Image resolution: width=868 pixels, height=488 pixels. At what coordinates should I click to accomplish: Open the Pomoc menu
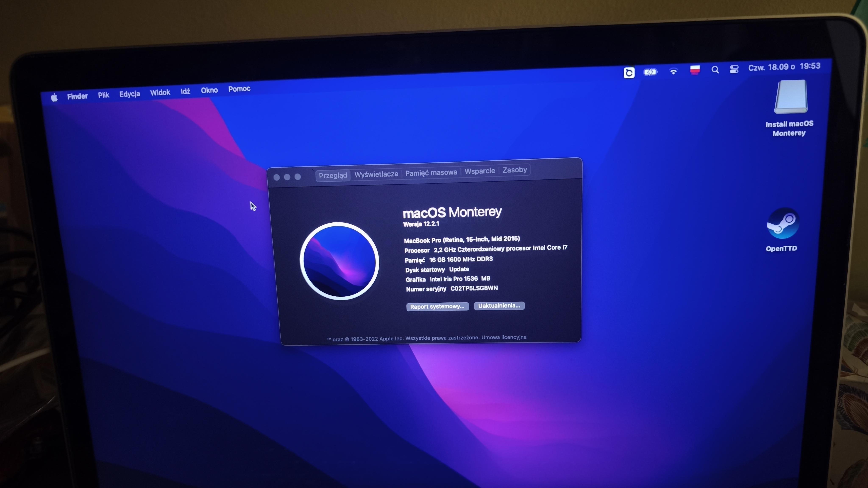239,89
